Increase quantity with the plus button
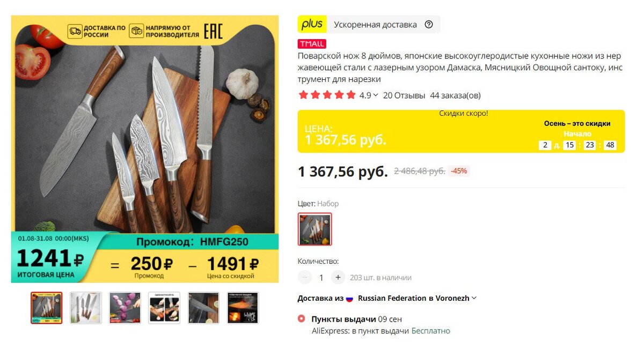The height and width of the screenshot is (342, 644). [x=338, y=278]
